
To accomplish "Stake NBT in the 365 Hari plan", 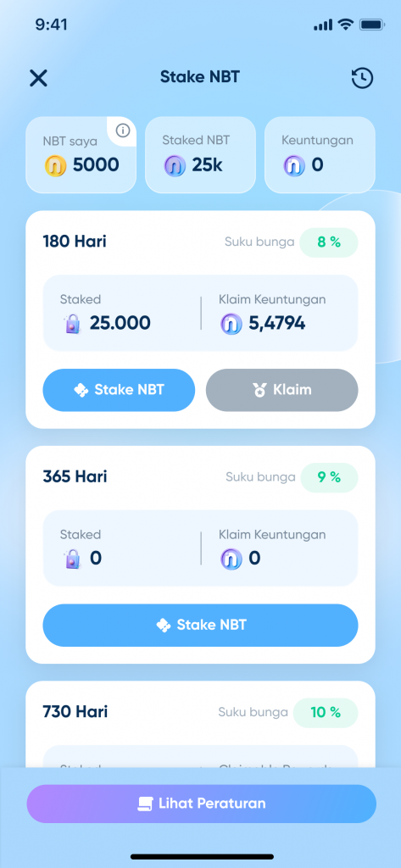I will click(x=200, y=625).
